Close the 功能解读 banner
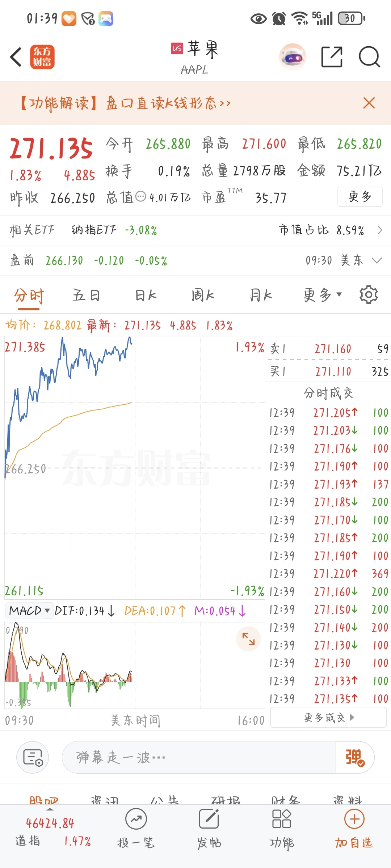The height and width of the screenshot is (868, 391). pos(369,103)
